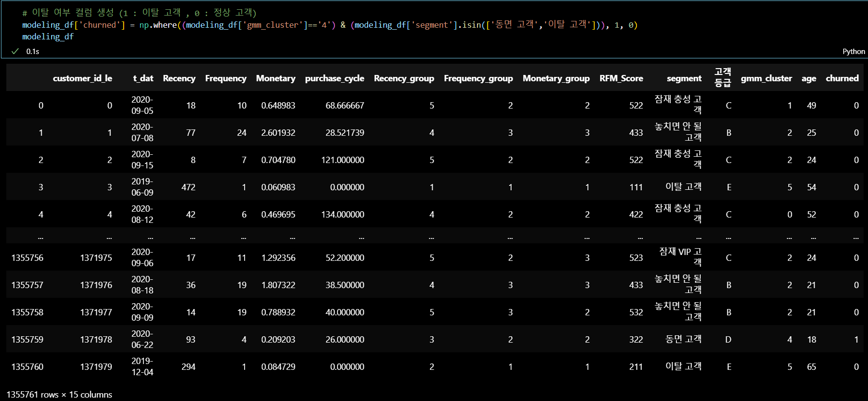Click the segment column header
This screenshot has height=401, width=868.
coord(684,78)
